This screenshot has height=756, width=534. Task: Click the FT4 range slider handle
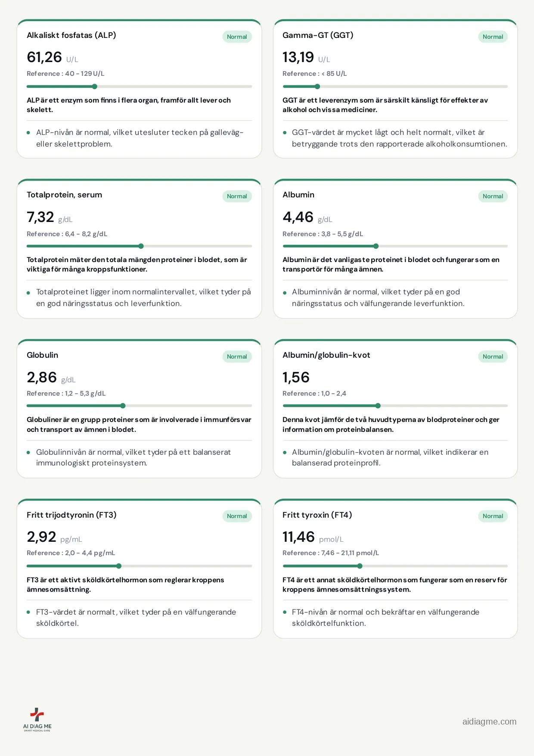[x=360, y=566]
